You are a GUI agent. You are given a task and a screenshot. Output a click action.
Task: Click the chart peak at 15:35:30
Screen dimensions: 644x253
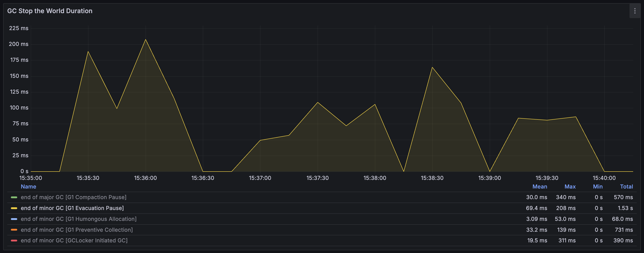pyautogui.click(x=88, y=51)
